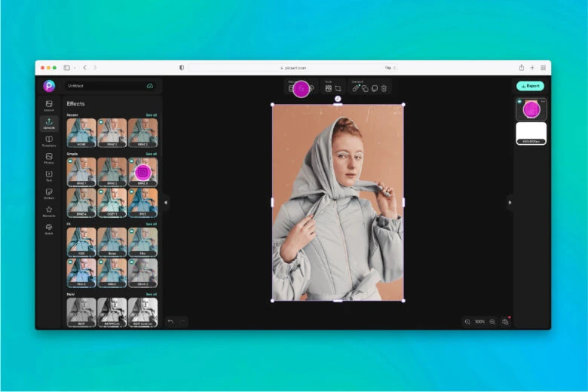588x392 pixels.
Task: Click the Untitled project name field
Action: (106, 86)
